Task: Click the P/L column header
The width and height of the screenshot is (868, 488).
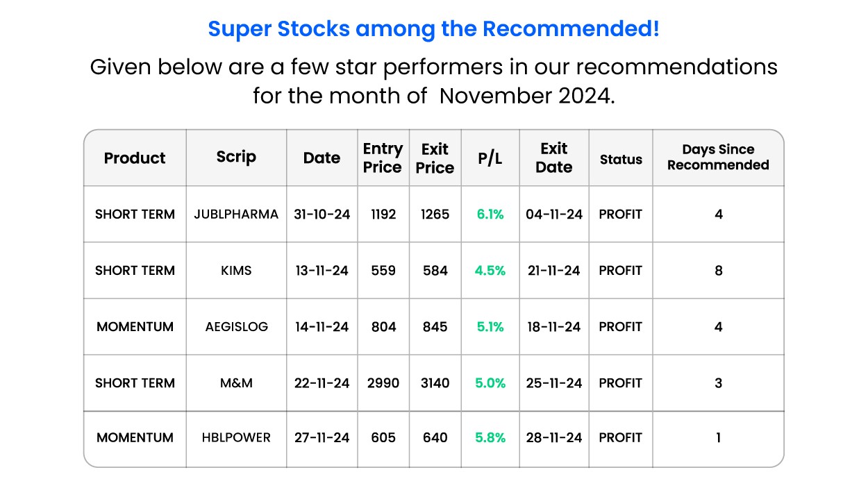Action: pos(490,158)
